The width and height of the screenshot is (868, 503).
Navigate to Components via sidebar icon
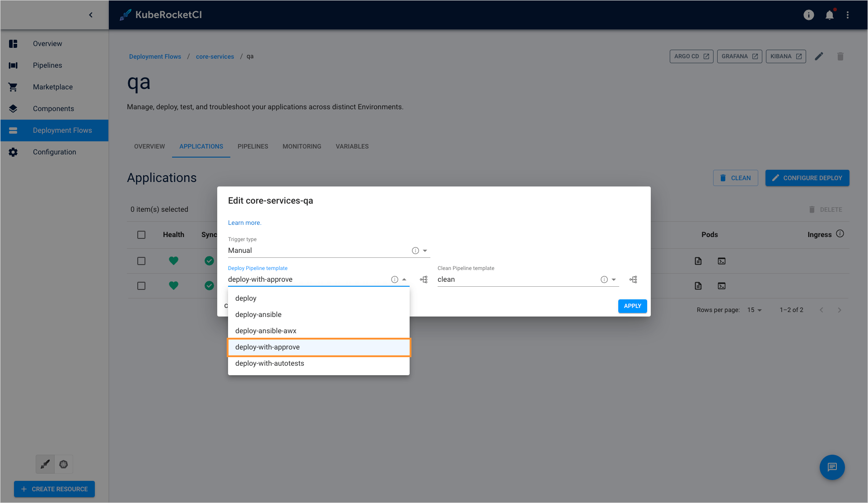(53, 108)
